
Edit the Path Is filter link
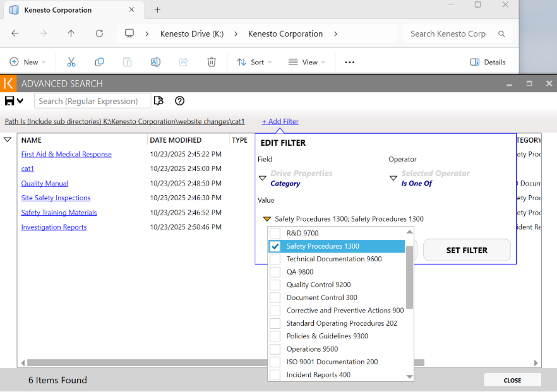tap(124, 121)
